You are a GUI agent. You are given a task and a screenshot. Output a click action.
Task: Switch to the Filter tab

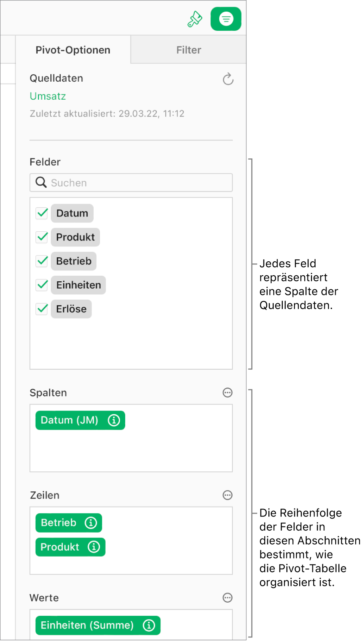coord(188,50)
